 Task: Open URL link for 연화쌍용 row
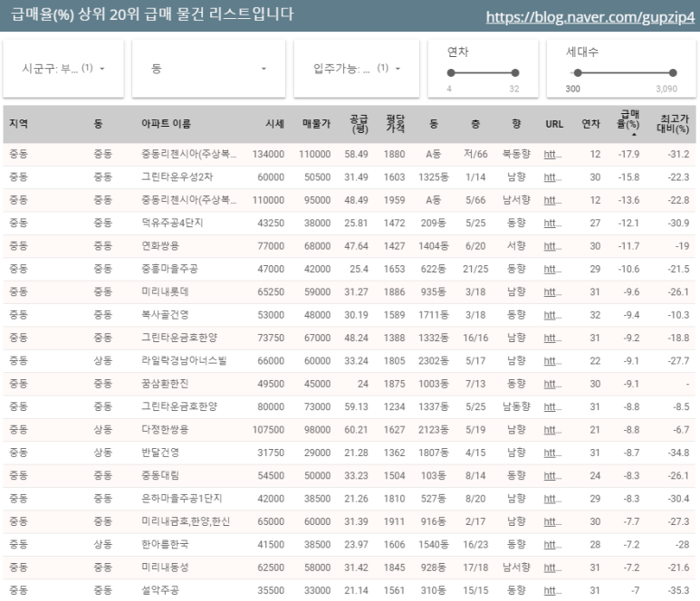(552, 246)
